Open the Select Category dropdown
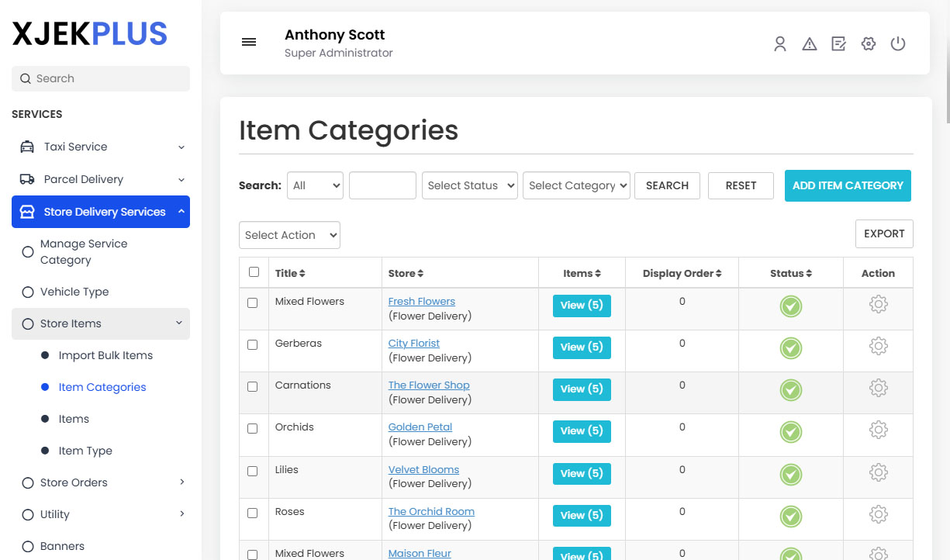 tap(576, 185)
